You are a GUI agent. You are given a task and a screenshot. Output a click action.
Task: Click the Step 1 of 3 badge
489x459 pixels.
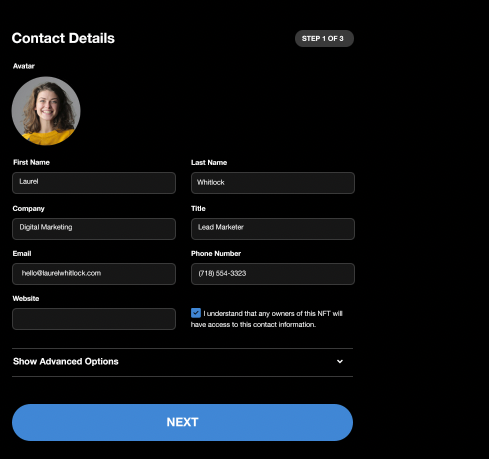pyautogui.click(x=324, y=39)
